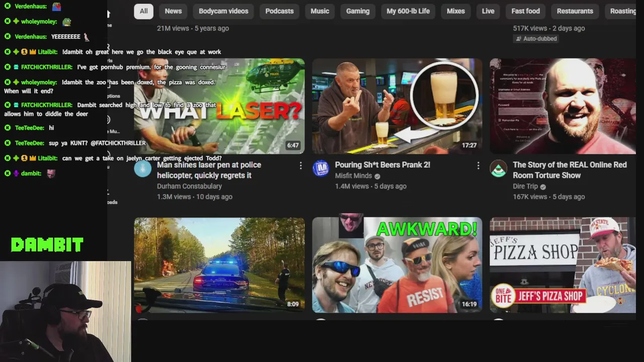This screenshot has width=644, height=362.
Task: Click '517K views • 2 days ago' text
Action: (x=549, y=28)
